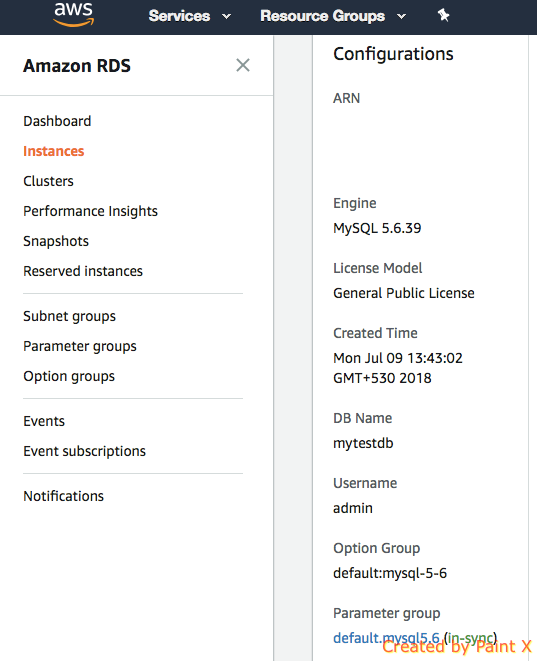Screen dimensions: 537x661
Task: Expand the Resource Groups dropdown arrow
Action: [x=401, y=16]
